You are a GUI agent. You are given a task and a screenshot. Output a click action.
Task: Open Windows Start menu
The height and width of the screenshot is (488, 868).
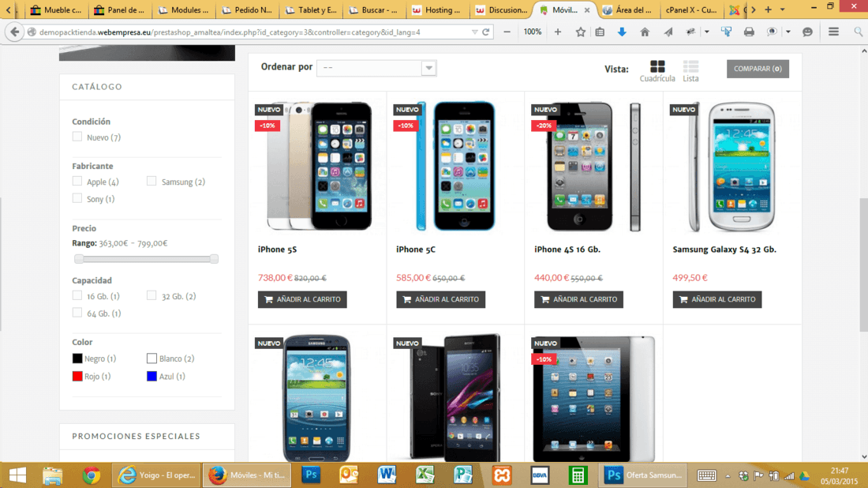click(x=17, y=475)
